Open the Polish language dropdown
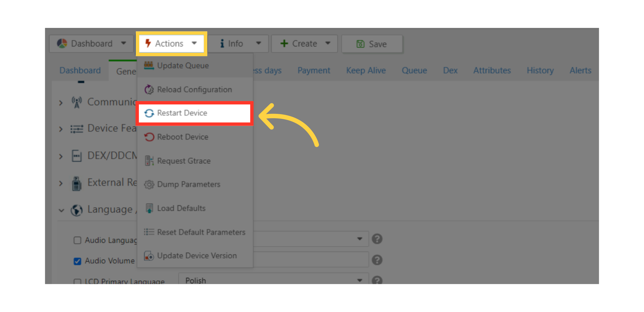This screenshot has height=312, width=644. [x=273, y=280]
